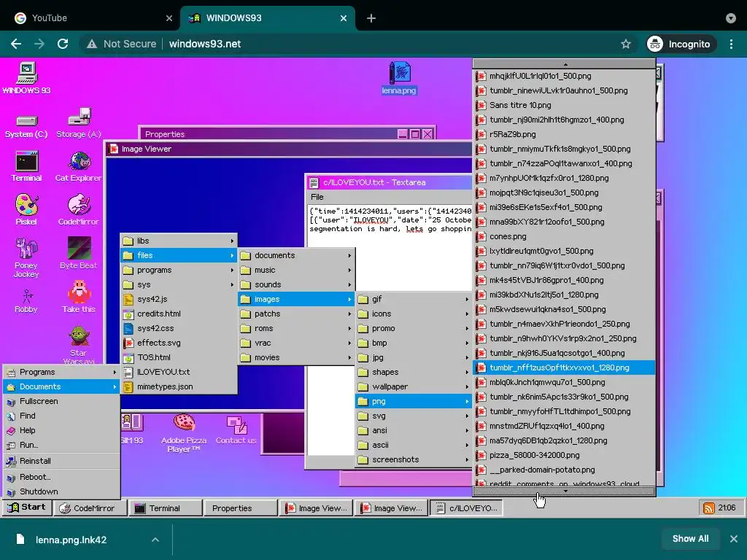The width and height of the screenshot is (747, 560).
Task: Open Help from Start menu
Action: point(61,430)
